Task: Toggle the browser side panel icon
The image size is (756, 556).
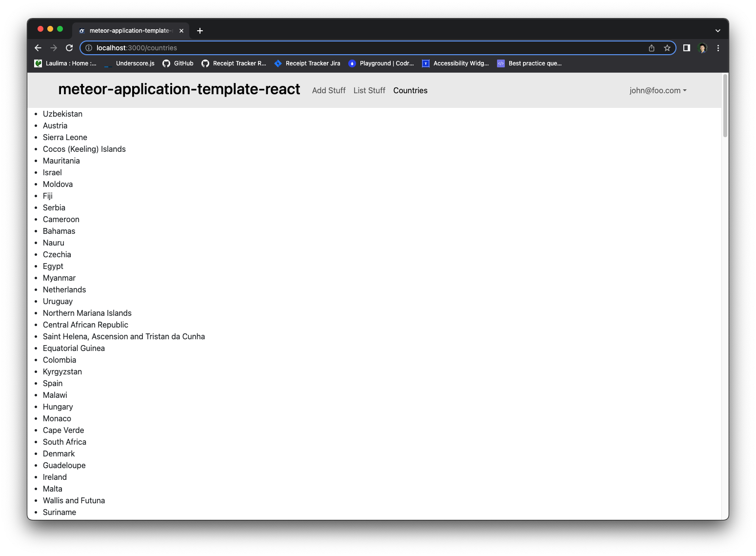Action: coord(686,48)
